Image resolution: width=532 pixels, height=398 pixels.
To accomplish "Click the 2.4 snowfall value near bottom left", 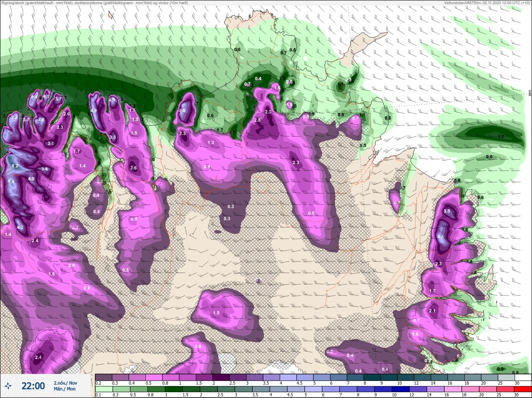I will 38,357.
